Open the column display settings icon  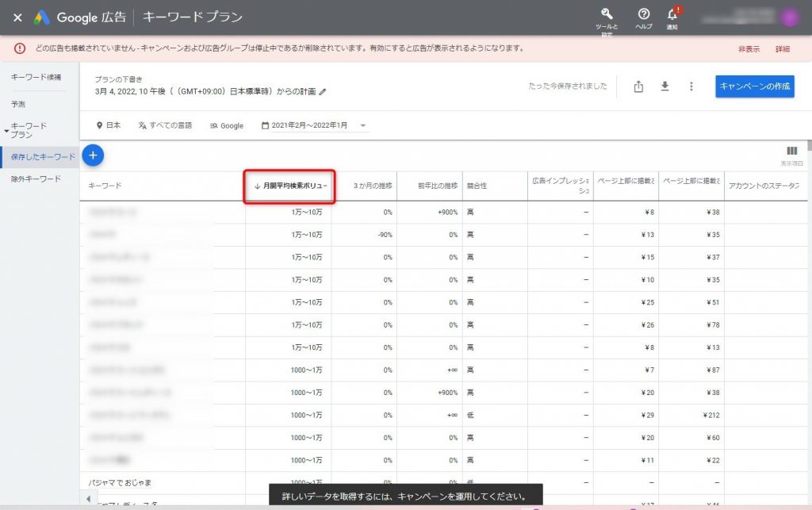[791, 151]
